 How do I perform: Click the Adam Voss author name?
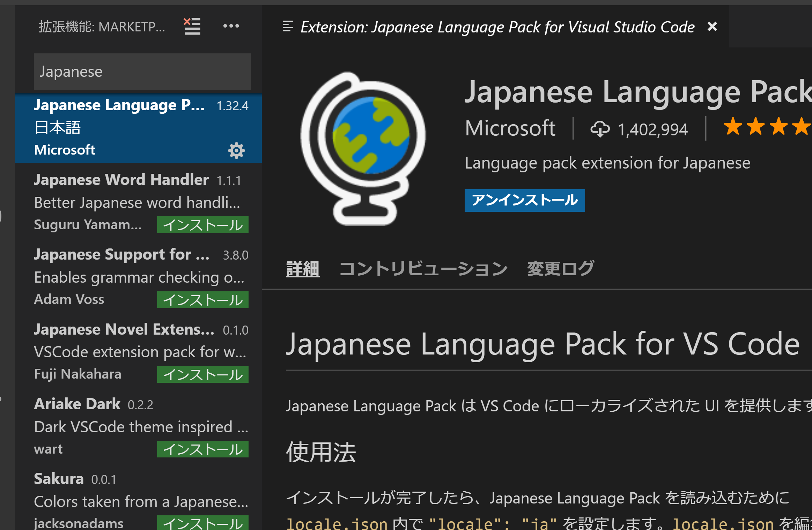point(69,299)
